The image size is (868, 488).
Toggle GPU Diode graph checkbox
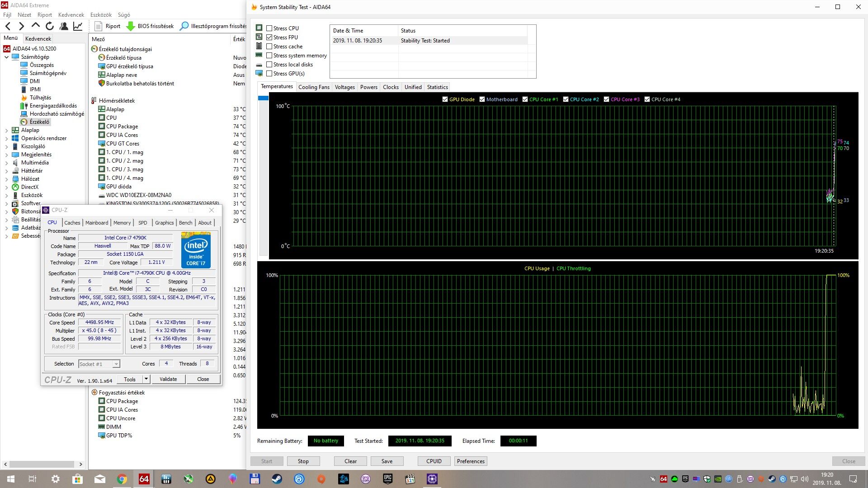click(445, 99)
